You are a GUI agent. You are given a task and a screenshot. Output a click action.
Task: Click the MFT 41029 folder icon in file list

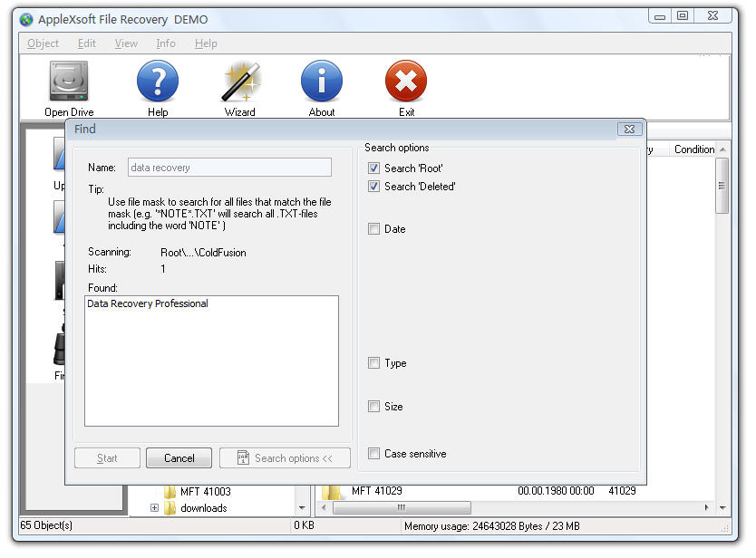(331, 492)
